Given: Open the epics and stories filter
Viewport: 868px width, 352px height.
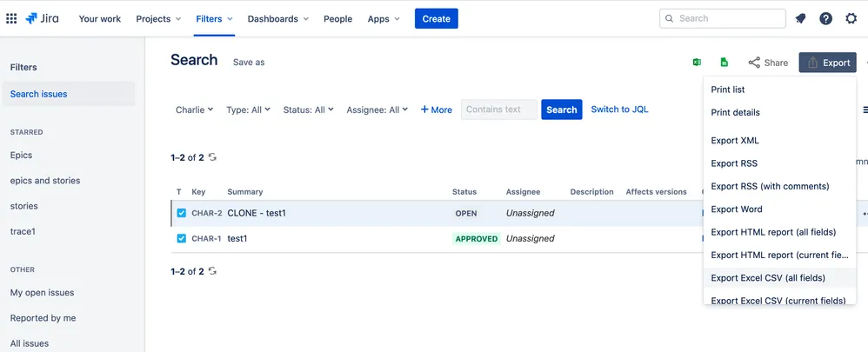Looking at the screenshot, I should tap(45, 181).
